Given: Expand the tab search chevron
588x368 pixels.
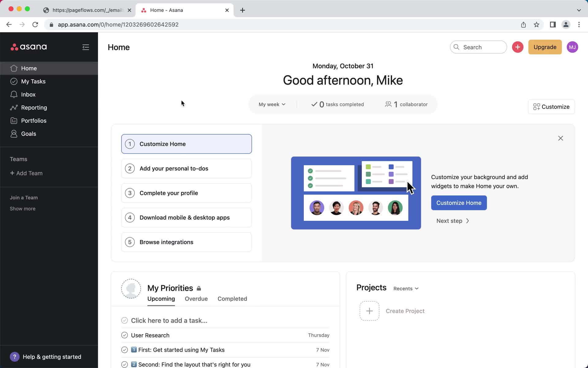Looking at the screenshot, I should (579, 10).
